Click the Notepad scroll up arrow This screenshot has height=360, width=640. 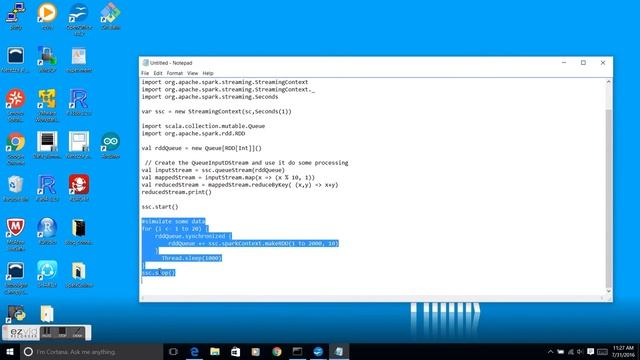pyautogui.click(x=608, y=82)
